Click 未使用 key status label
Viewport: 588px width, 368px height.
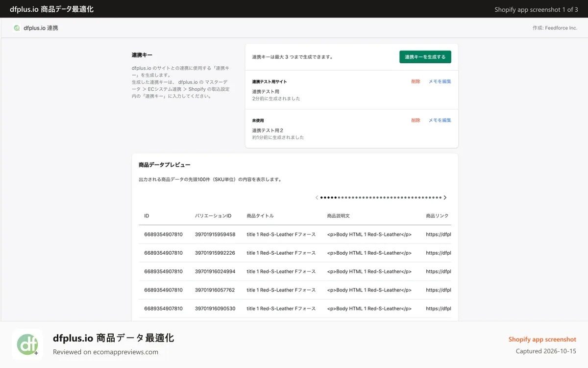[x=258, y=120]
